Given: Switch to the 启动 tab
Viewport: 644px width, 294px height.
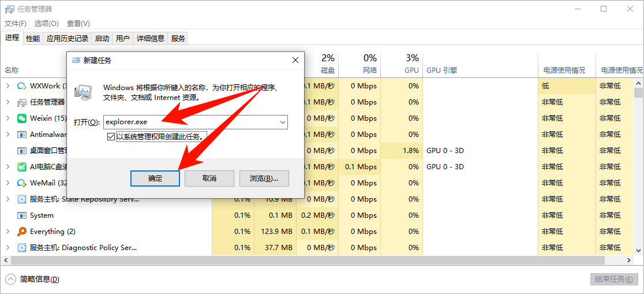Looking at the screenshot, I should (x=102, y=38).
